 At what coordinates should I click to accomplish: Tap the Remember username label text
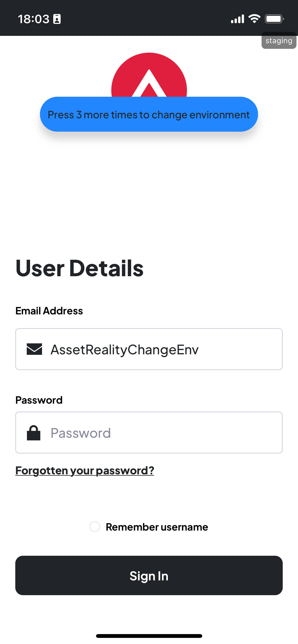tap(157, 527)
